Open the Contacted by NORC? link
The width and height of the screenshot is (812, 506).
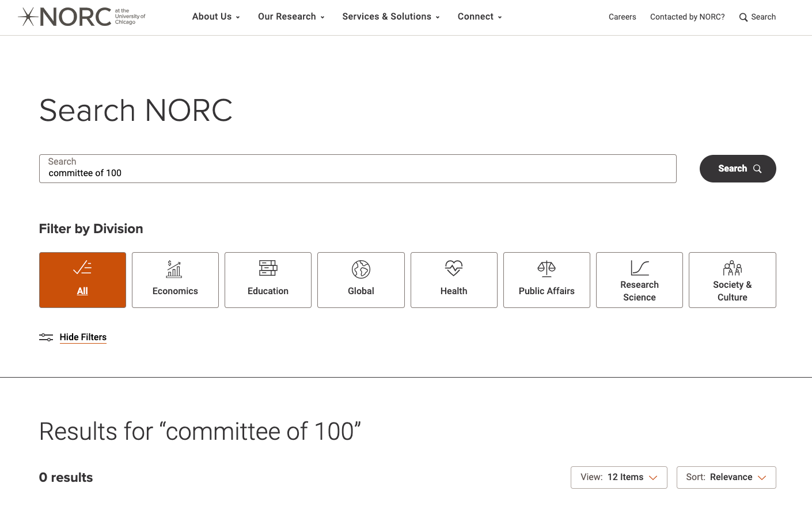click(x=688, y=17)
